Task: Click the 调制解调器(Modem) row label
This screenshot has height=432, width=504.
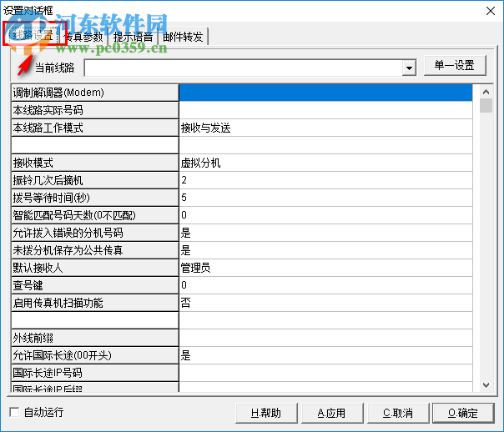Action: point(95,93)
